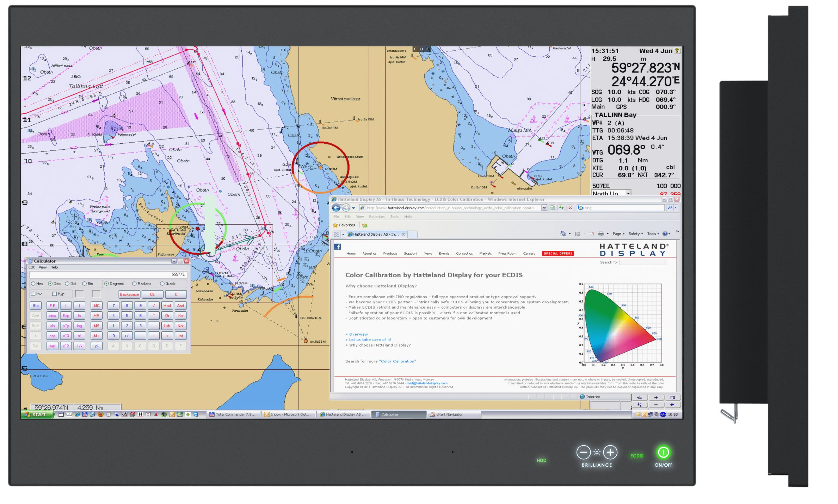The width and height of the screenshot is (838, 504).
Task: Select the Bin radio button in Calculator
Action: [x=84, y=284]
